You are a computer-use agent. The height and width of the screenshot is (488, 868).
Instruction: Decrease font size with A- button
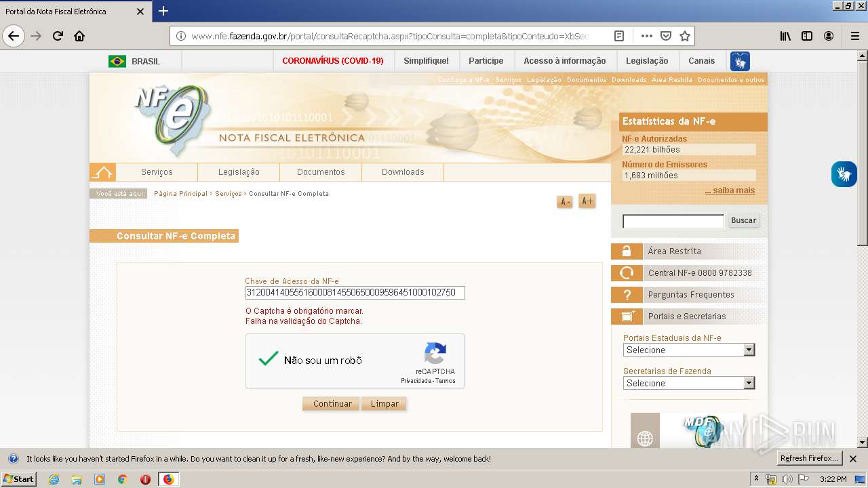pyautogui.click(x=565, y=201)
